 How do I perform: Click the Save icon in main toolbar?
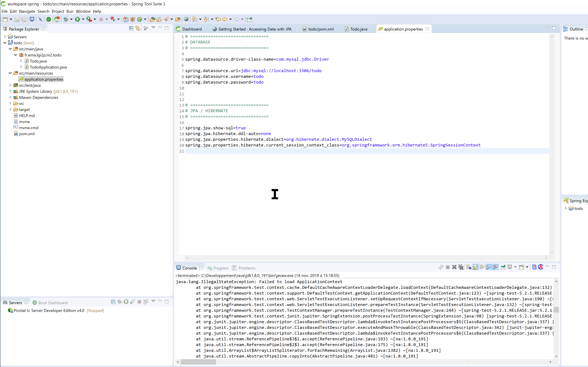click(17, 19)
